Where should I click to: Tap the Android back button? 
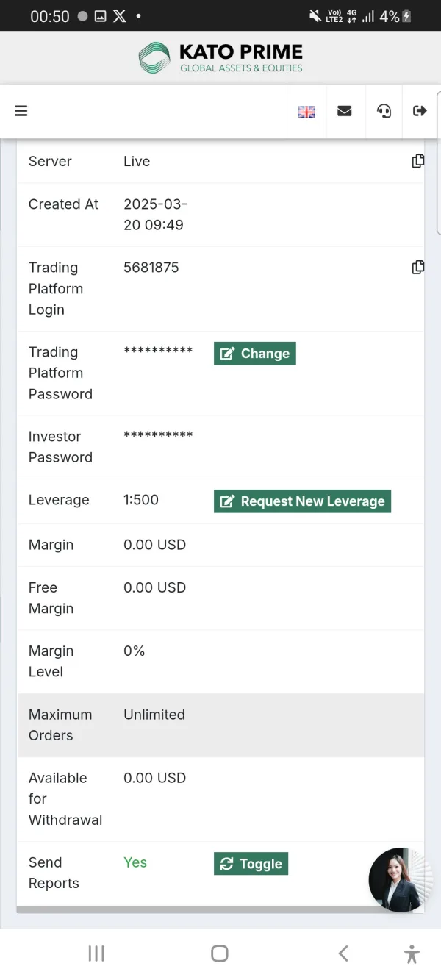pyautogui.click(x=343, y=954)
